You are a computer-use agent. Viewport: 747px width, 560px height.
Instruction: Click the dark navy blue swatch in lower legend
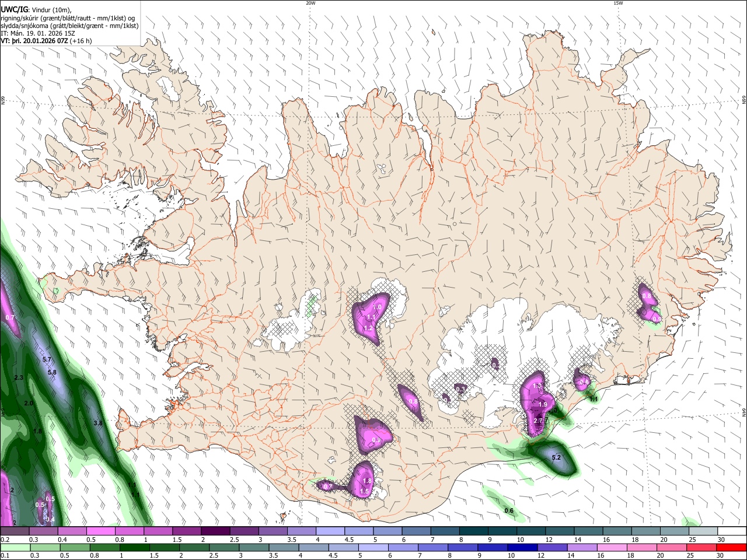[x=522, y=547]
